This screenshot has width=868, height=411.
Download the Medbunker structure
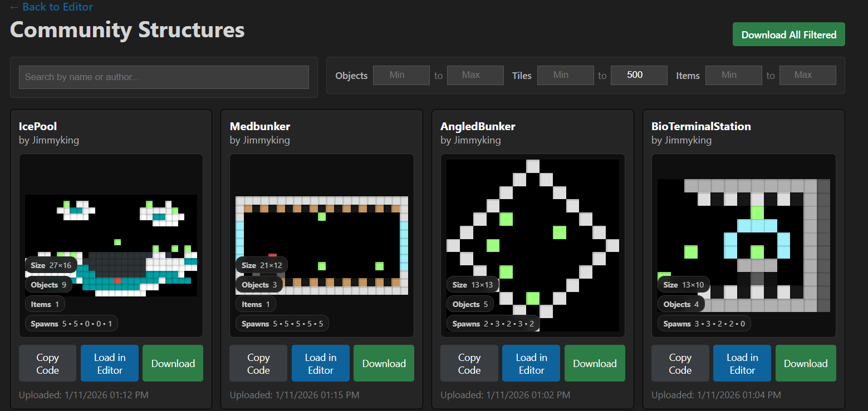tap(384, 363)
